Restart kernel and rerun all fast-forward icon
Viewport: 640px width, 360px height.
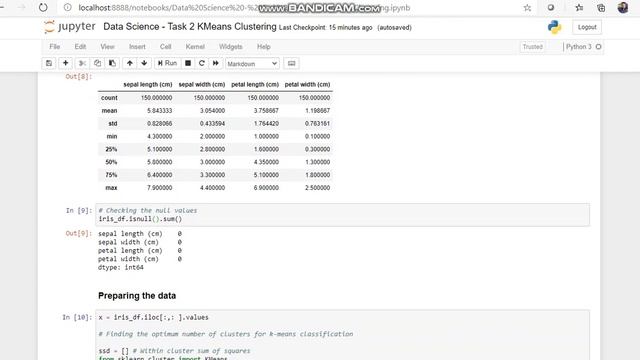pos(216,63)
